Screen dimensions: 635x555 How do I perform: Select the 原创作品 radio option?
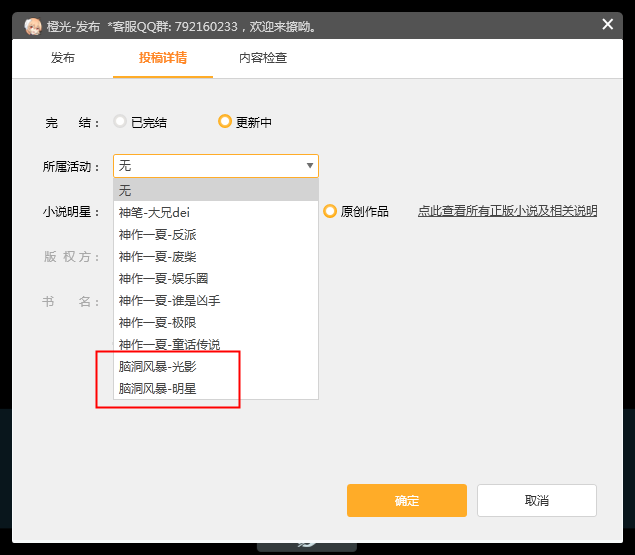pos(330,211)
